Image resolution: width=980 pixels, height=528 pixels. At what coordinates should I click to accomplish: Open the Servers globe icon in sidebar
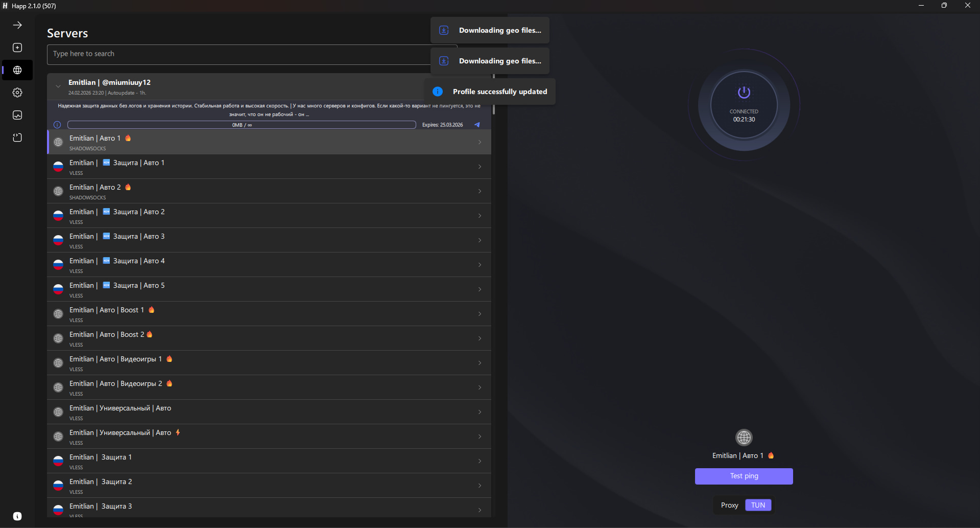point(17,70)
